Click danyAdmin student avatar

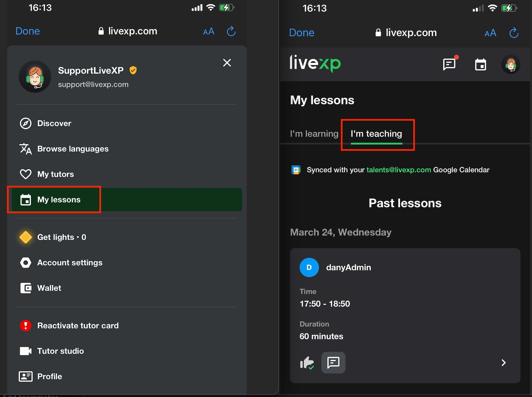coord(309,267)
